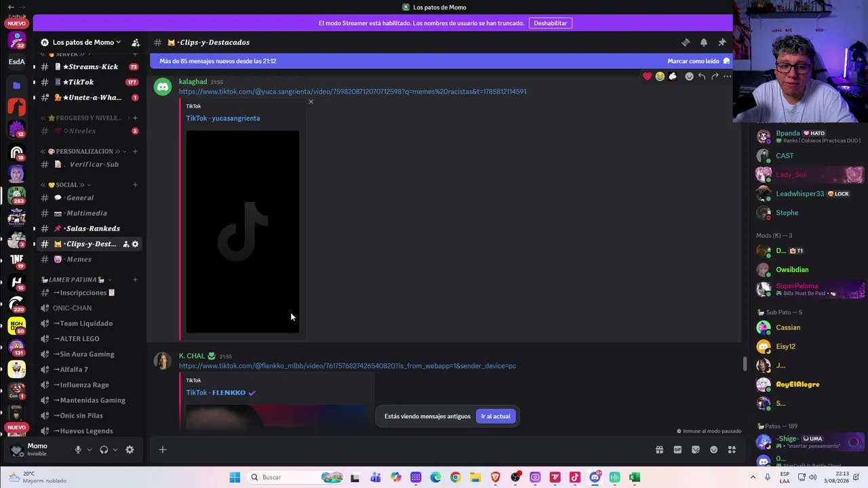Show hidden system tray icons chevron
The height and width of the screenshot is (488, 868).
pyautogui.click(x=753, y=477)
